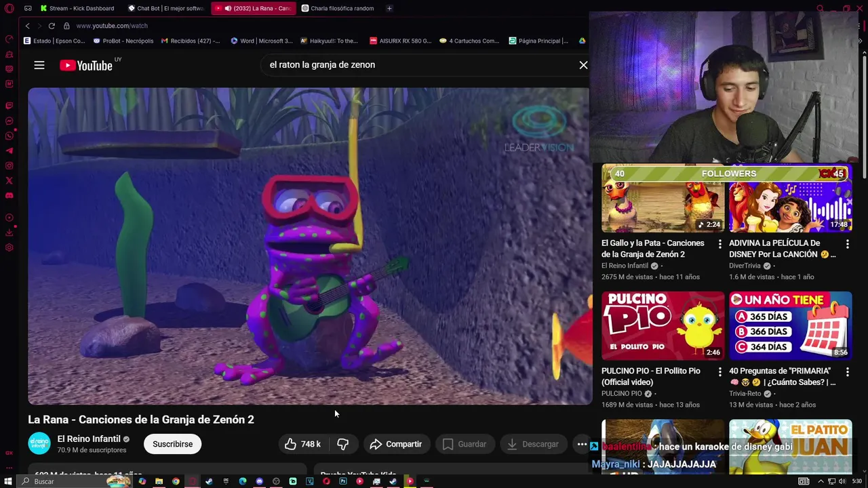Save video using Guardar button
This screenshot has width=868, height=488.
coord(465,444)
